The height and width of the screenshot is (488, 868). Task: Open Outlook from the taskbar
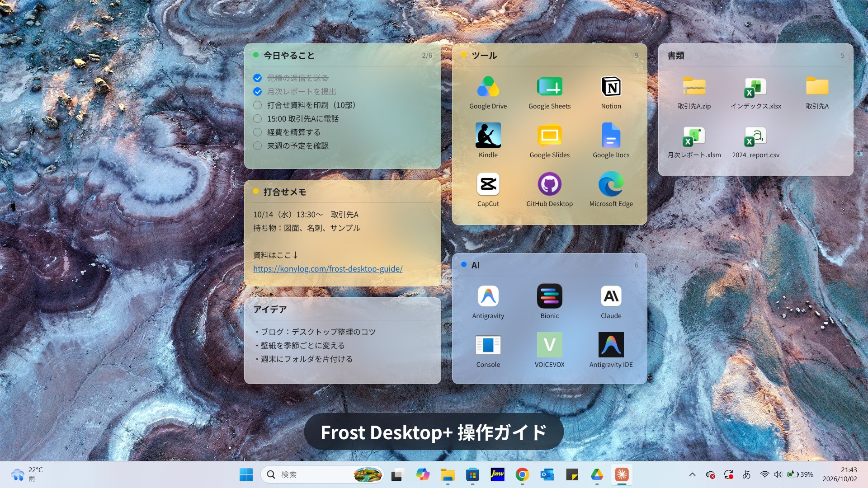[x=547, y=474]
